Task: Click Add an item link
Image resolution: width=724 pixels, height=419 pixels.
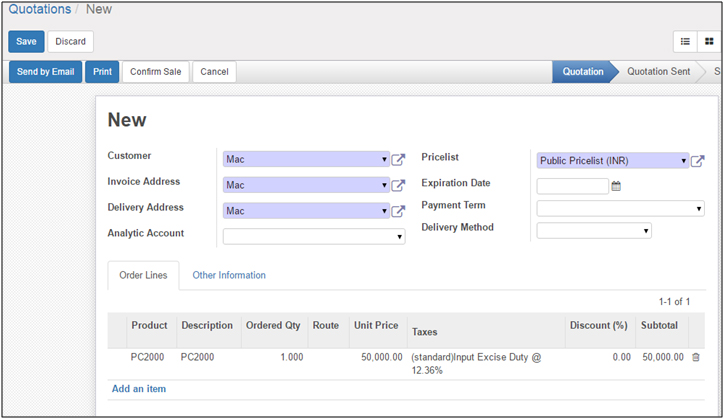Action: [139, 389]
